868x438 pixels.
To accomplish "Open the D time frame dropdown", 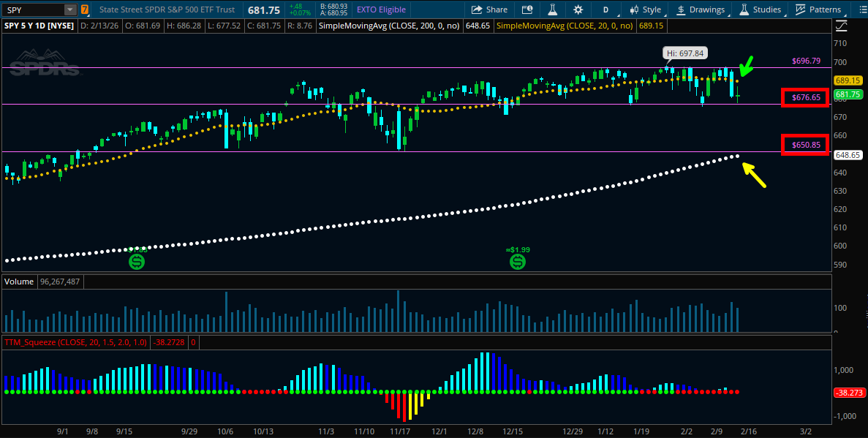I will (x=605, y=10).
